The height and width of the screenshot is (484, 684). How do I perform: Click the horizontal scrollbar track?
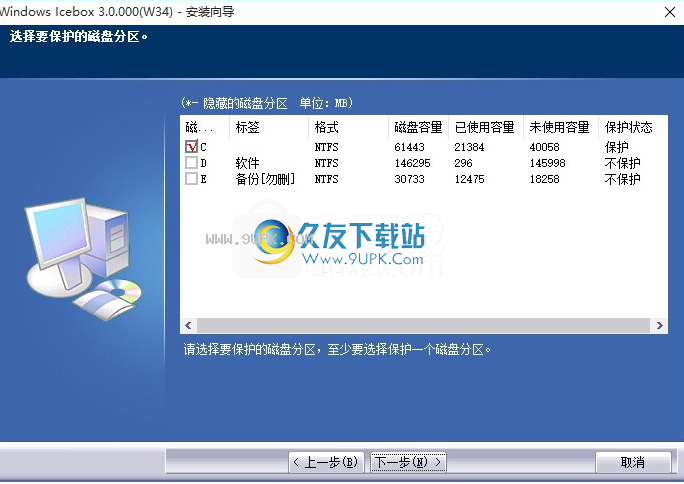[x=424, y=325]
